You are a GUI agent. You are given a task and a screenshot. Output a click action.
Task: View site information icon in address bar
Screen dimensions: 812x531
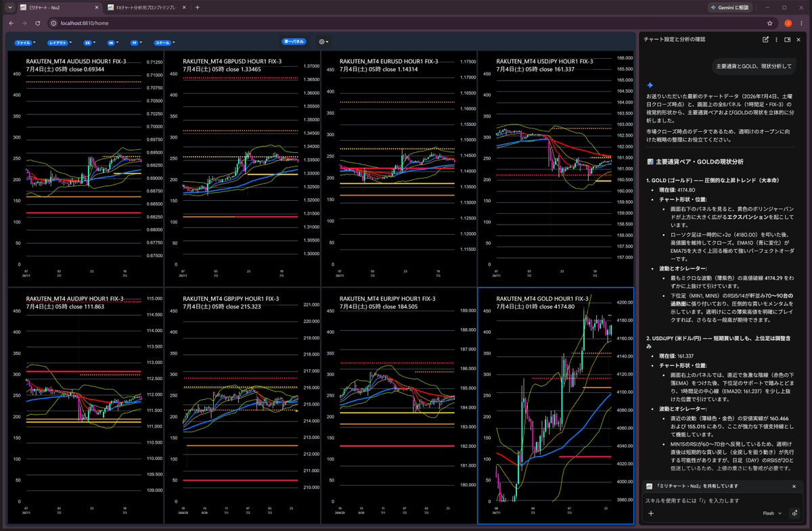point(53,23)
